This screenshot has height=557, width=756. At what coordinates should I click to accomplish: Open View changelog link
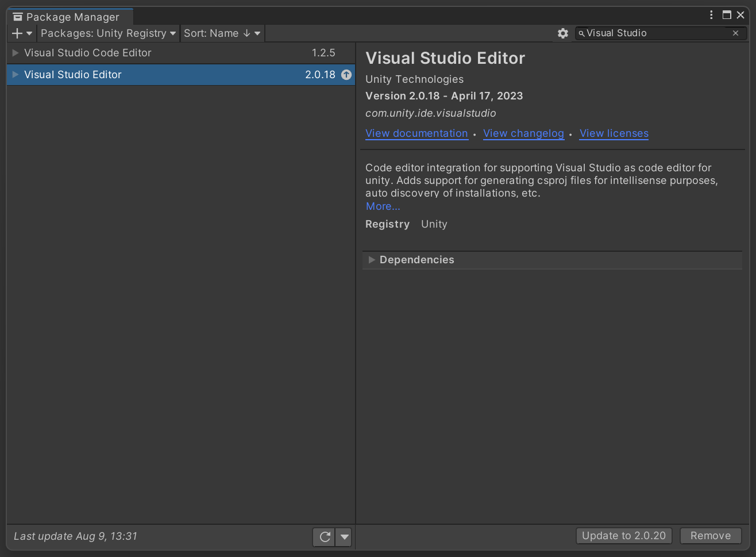[523, 133]
